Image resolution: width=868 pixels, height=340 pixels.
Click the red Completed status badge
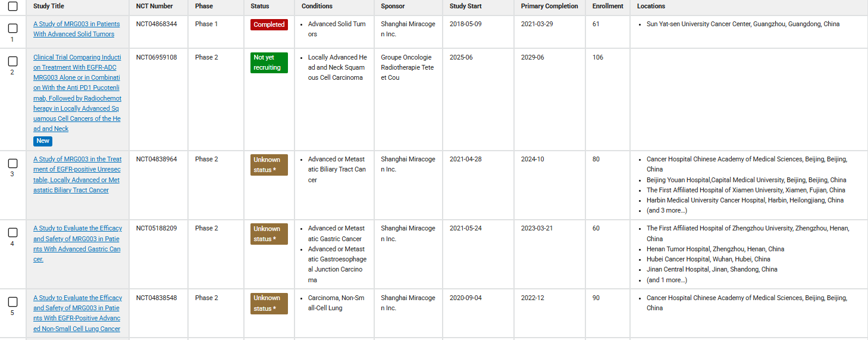(269, 24)
